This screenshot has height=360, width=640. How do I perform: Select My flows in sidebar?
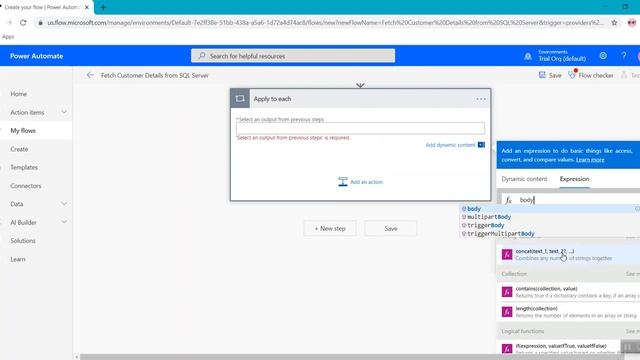(23, 131)
